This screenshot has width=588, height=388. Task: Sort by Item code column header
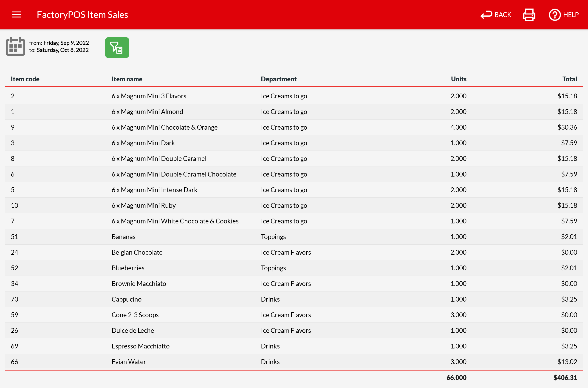[x=25, y=79]
